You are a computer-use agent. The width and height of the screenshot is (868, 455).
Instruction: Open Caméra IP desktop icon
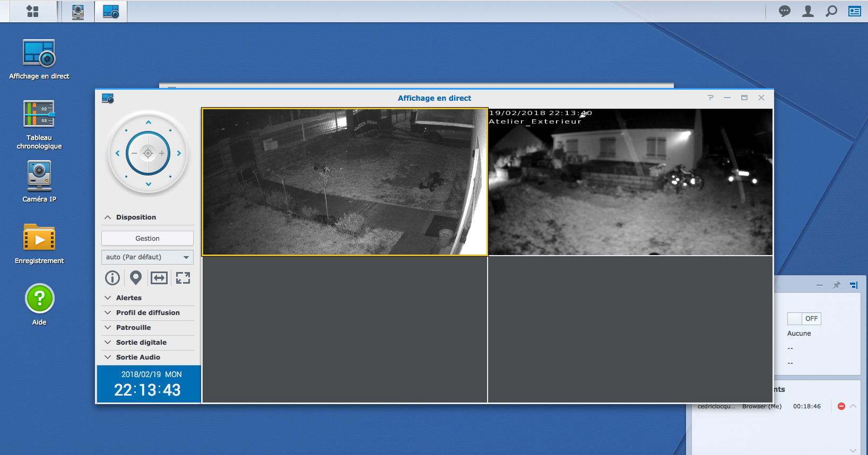pyautogui.click(x=39, y=182)
